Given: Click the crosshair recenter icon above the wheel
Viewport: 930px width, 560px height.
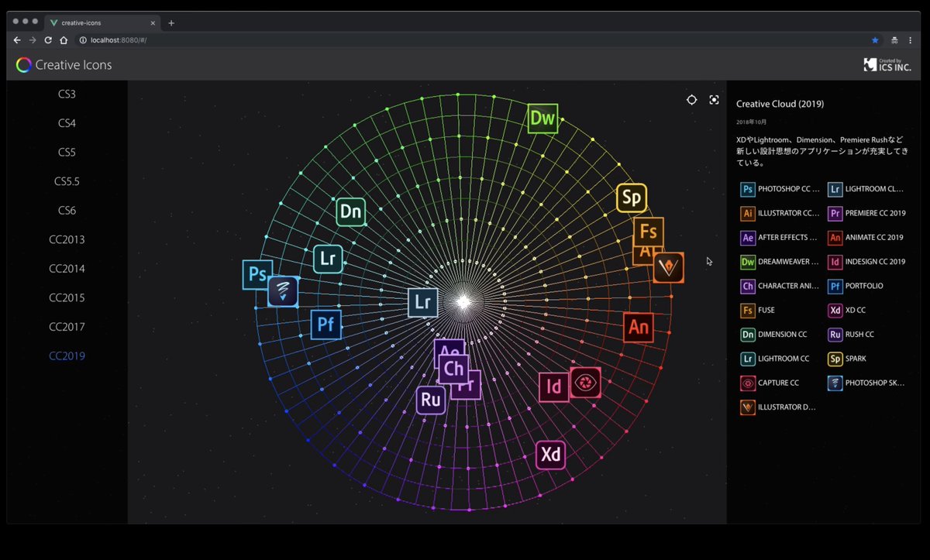Looking at the screenshot, I should click(x=691, y=100).
